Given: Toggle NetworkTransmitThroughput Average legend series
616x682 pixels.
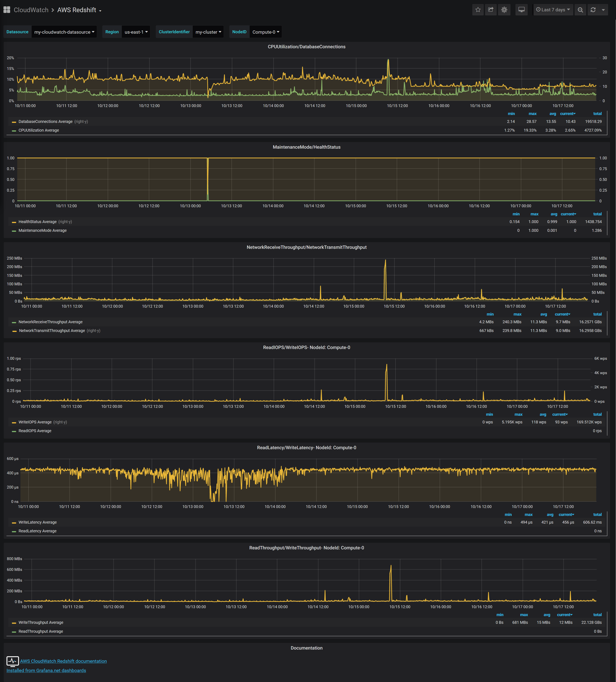Looking at the screenshot, I should coord(52,331).
